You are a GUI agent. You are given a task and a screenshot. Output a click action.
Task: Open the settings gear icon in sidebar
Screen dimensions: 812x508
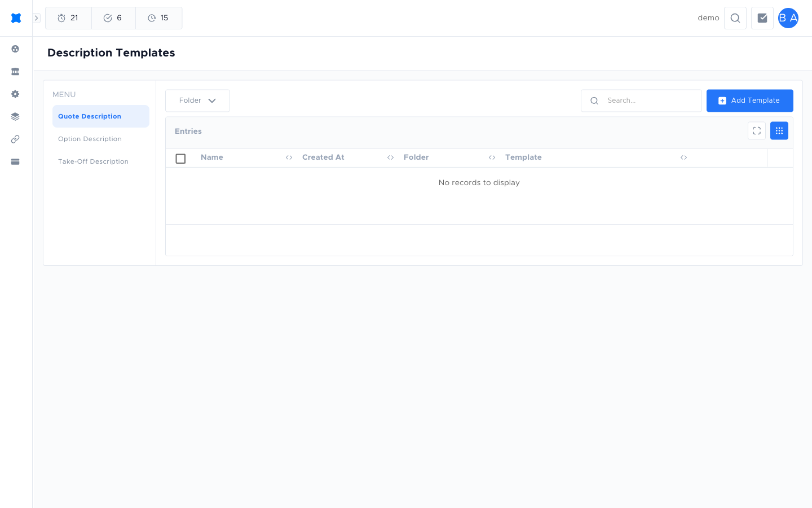(x=15, y=94)
